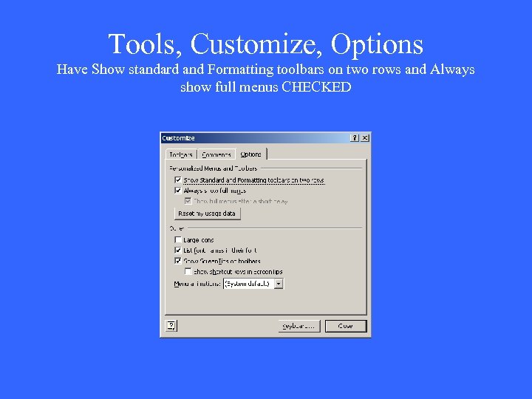Toggle Always show full menus checkbox

point(178,191)
